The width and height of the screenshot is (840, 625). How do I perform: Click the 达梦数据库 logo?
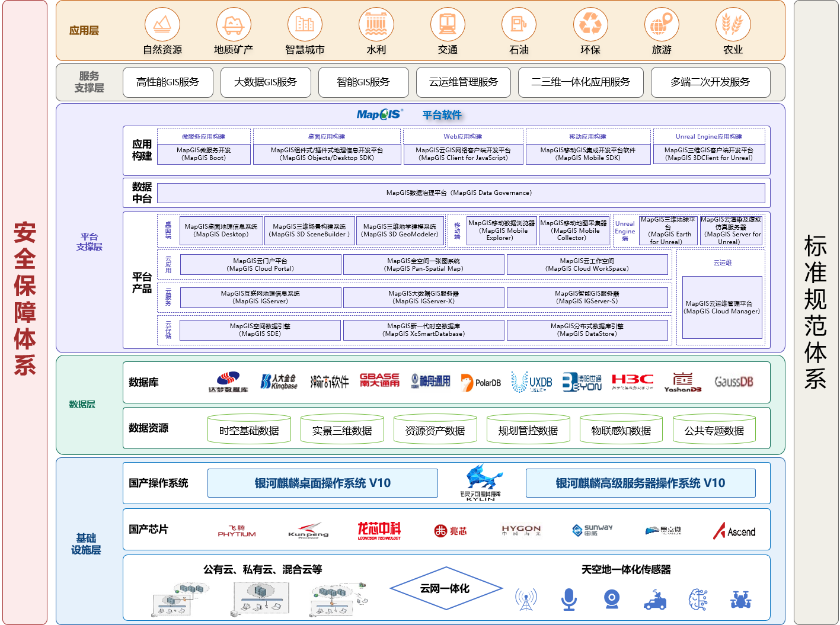(228, 382)
